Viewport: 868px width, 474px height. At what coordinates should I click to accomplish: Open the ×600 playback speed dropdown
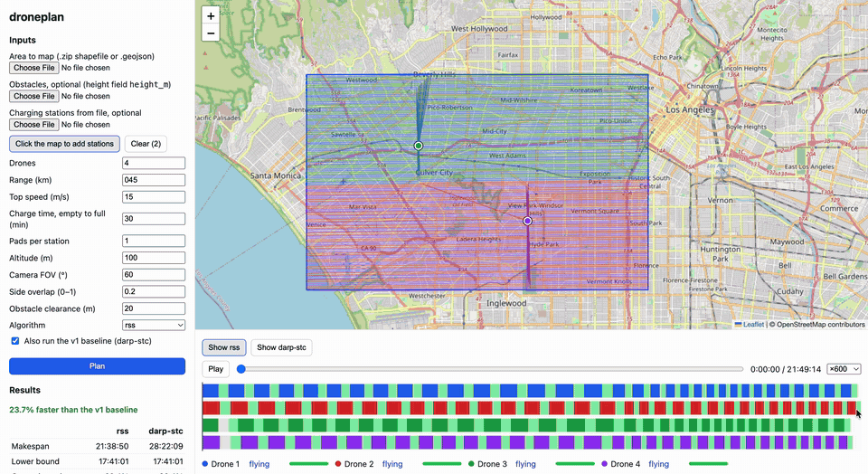[x=844, y=369]
